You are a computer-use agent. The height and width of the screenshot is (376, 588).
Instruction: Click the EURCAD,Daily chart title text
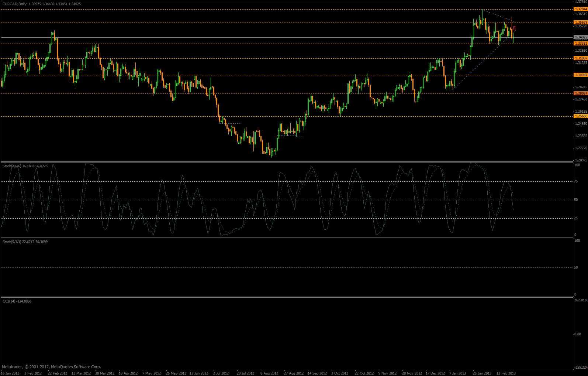[14, 4]
